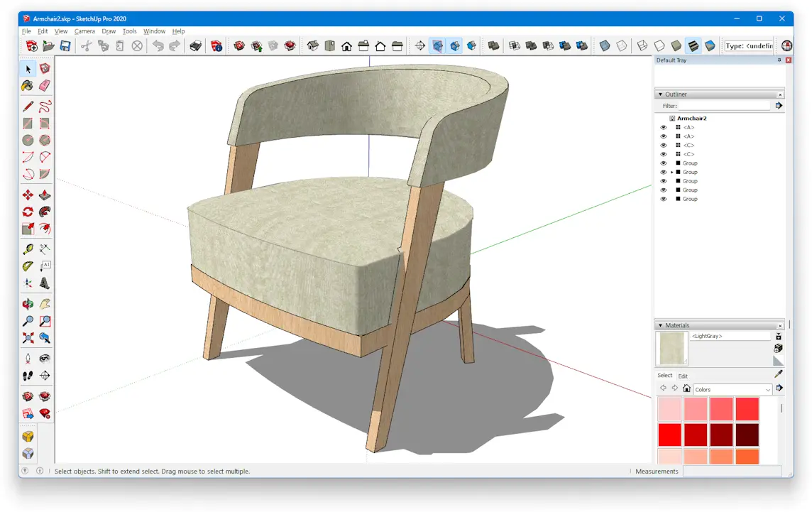
Task: Select the Move tool
Action: tap(28, 195)
